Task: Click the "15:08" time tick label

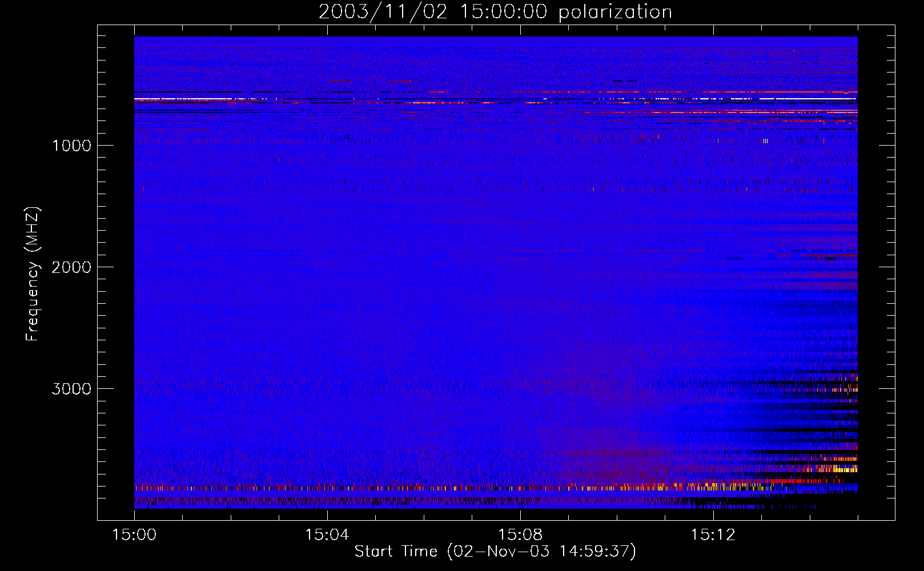Action: click(x=520, y=535)
